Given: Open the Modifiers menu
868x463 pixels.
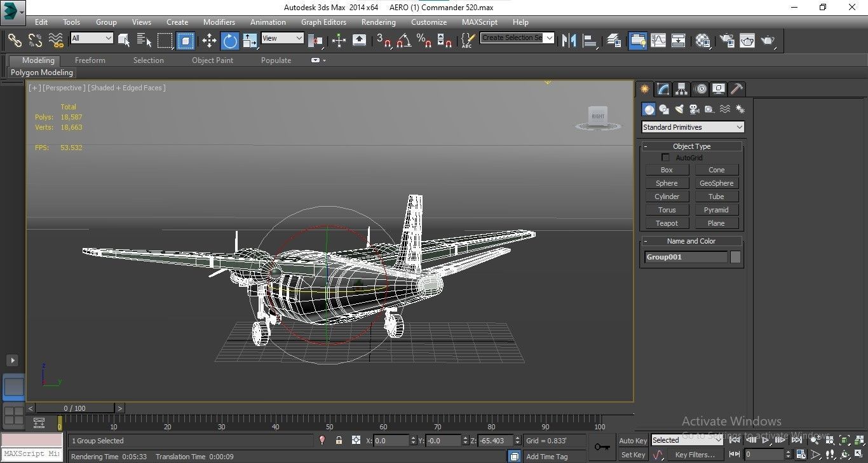Looking at the screenshot, I should point(219,22).
